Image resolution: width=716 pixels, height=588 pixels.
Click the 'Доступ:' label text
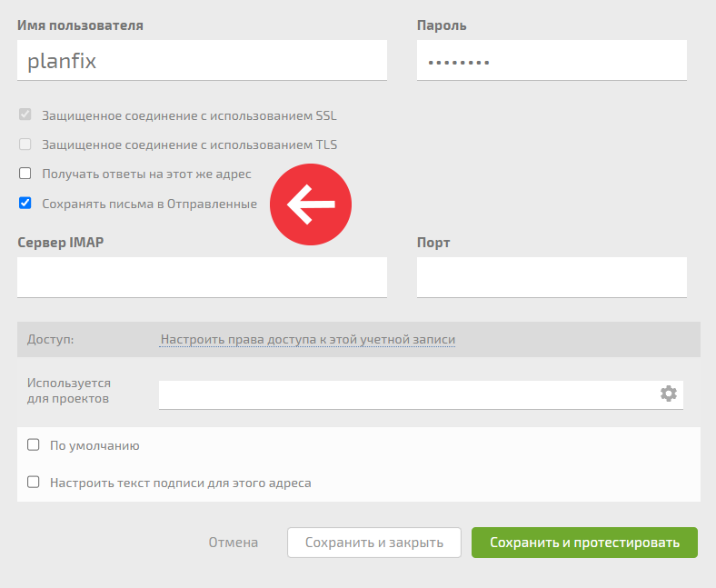pyautogui.click(x=50, y=340)
